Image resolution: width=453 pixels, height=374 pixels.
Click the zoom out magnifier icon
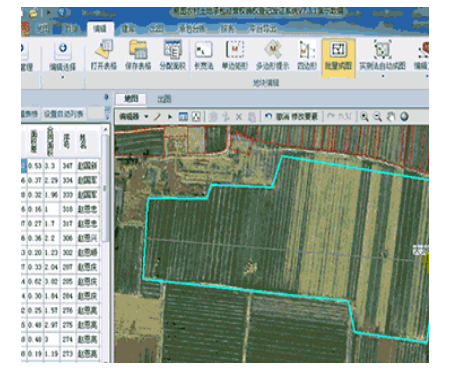(377, 117)
